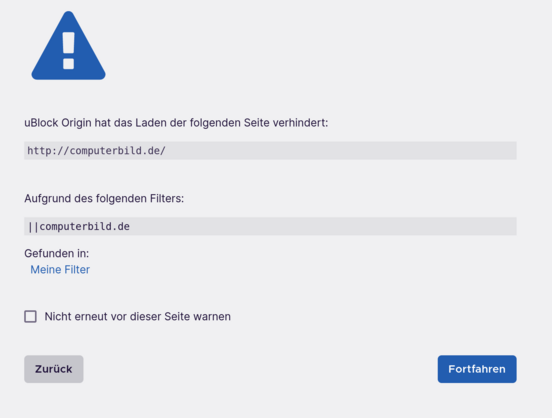Click the gray Zurück button
Screen dimensions: 552x418
[54, 369]
